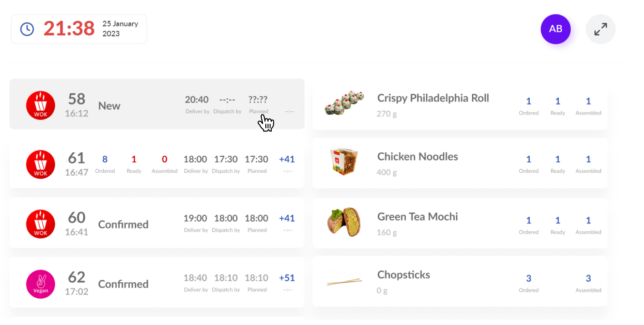Click the Crispy Philadelphia Roll image

(345, 103)
